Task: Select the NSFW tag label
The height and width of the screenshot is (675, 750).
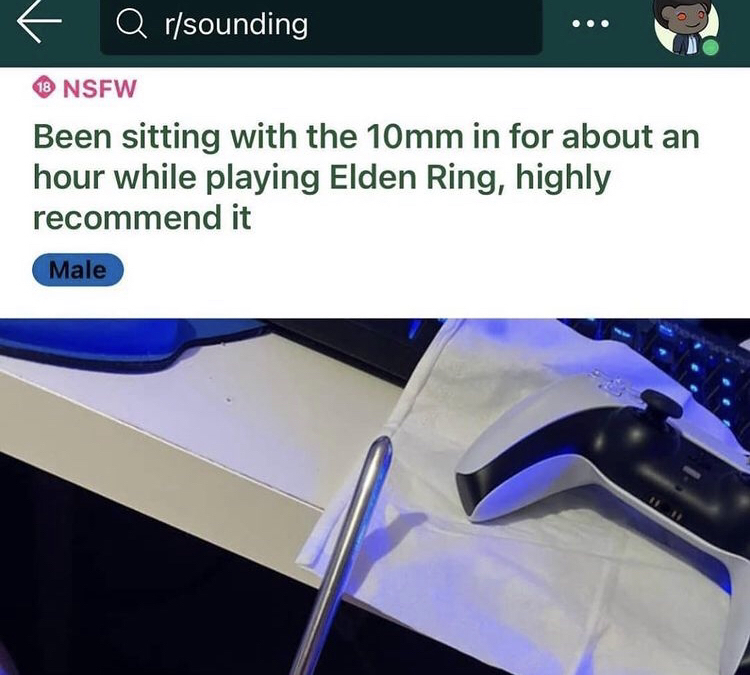Action: (99, 89)
